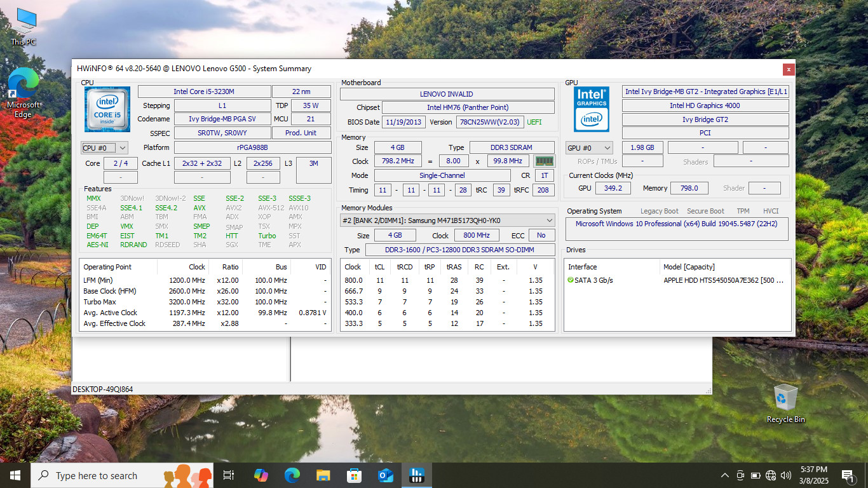
Task: Click the DDR3 SDRAM memory type
Action: [x=512, y=147]
